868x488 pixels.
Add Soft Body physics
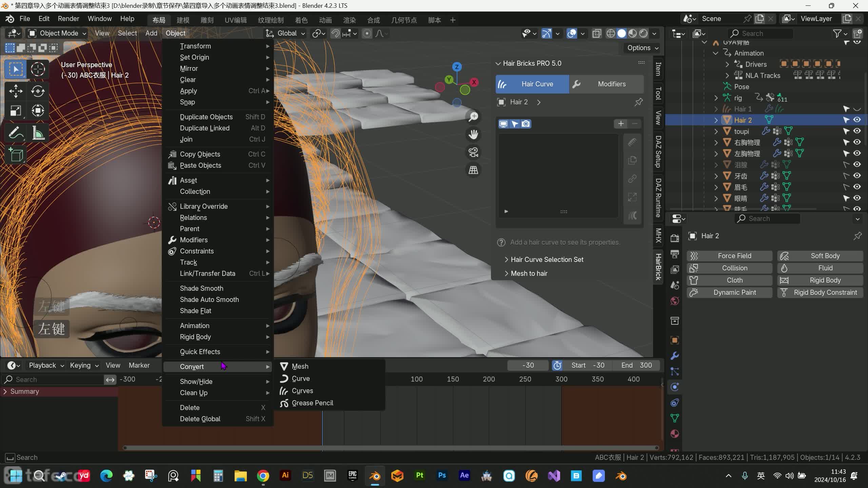(820, 256)
